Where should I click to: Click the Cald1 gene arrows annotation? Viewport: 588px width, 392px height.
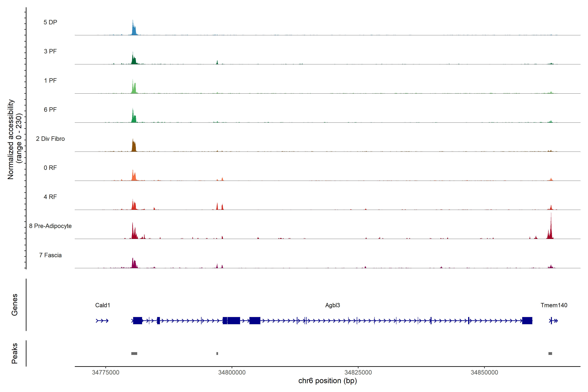click(x=102, y=321)
